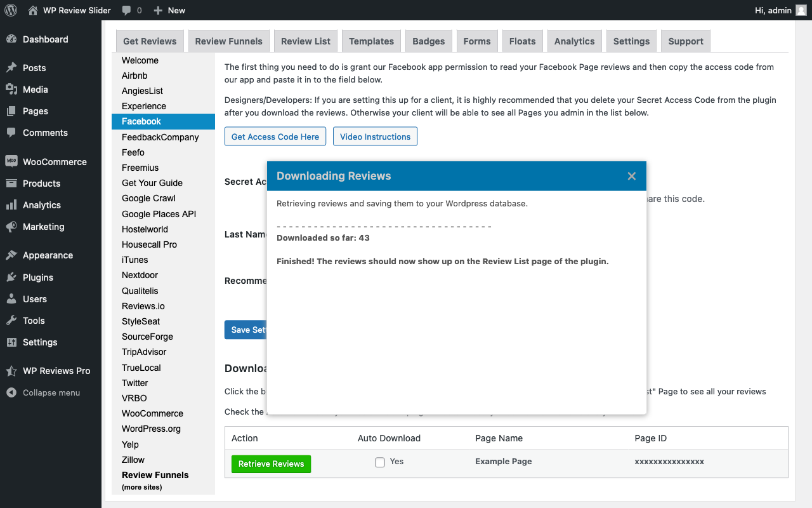
Task: Click the WP Reviews Pro star icon
Action: click(11, 371)
